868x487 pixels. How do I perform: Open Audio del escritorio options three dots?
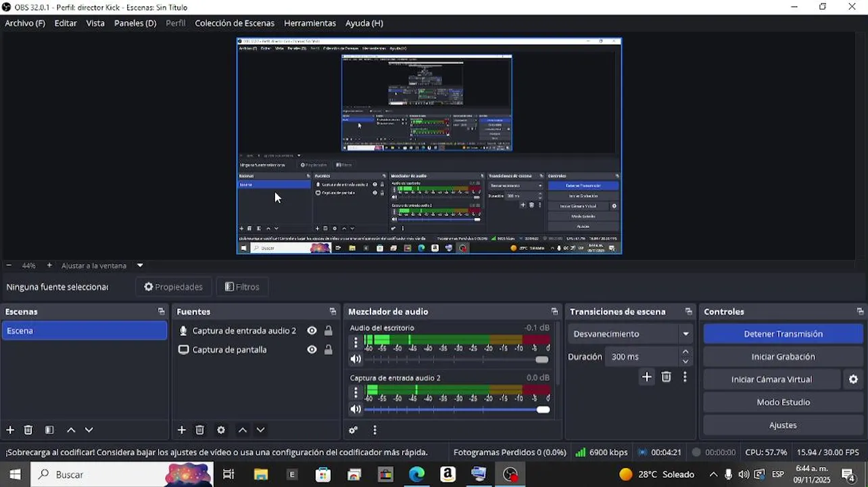pos(356,343)
